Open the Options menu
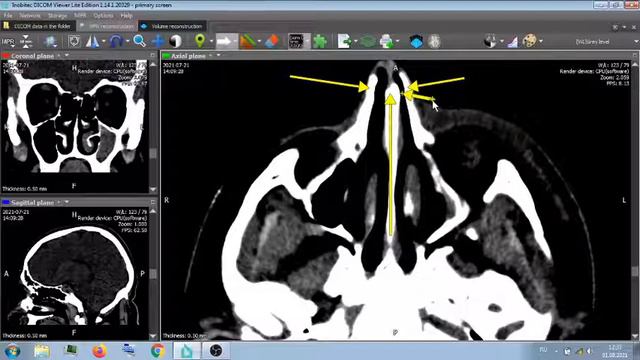Viewport: 640px width, 360px height. click(103, 16)
